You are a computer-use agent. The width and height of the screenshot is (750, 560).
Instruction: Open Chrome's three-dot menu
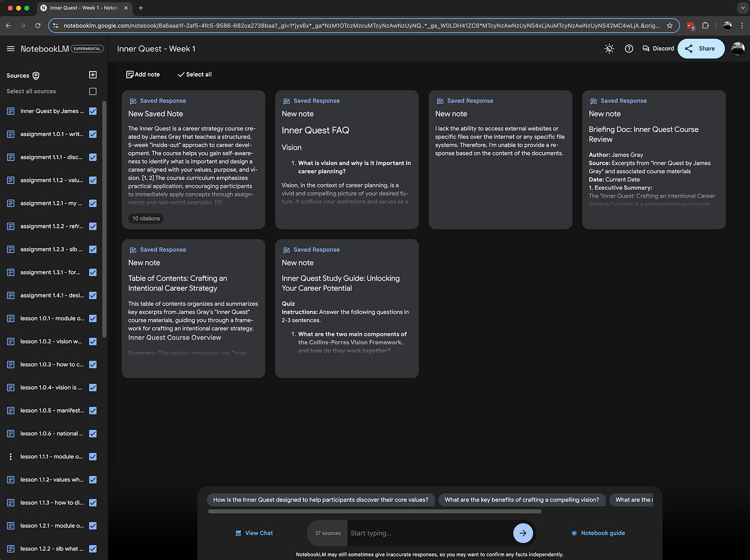click(742, 25)
